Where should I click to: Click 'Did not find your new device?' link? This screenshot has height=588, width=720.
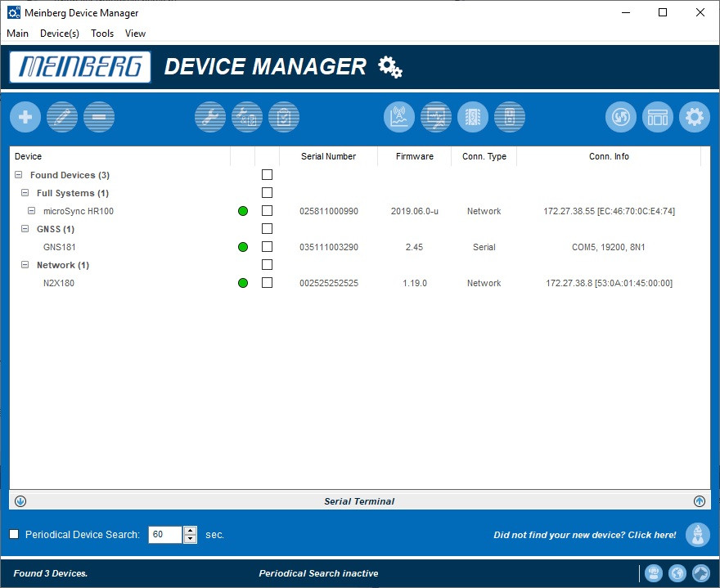(584, 535)
